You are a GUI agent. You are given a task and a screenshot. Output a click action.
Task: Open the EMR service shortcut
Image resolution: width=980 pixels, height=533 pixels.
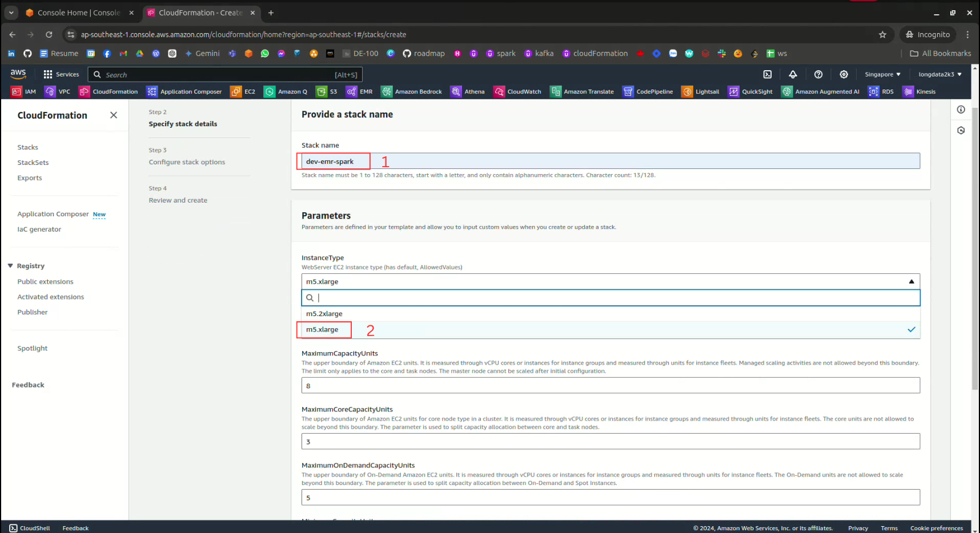(359, 91)
